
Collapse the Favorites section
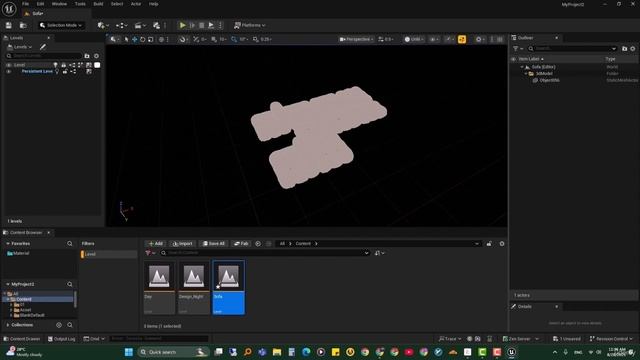(x=8, y=244)
